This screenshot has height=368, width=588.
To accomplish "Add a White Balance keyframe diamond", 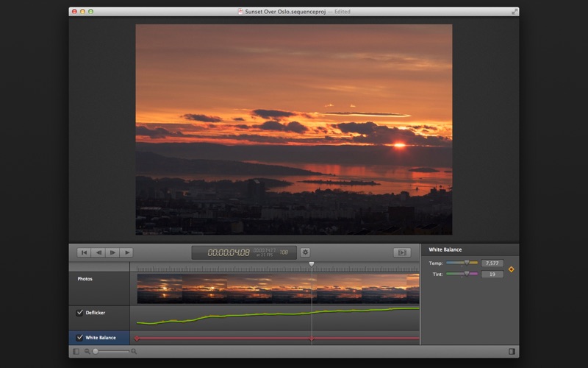I will point(512,269).
